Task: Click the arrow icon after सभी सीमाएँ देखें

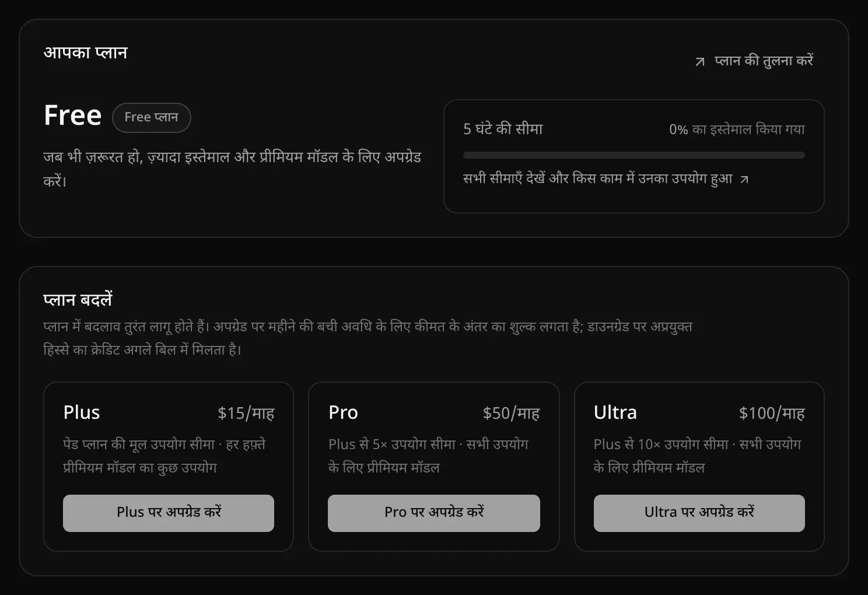Action: (744, 180)
